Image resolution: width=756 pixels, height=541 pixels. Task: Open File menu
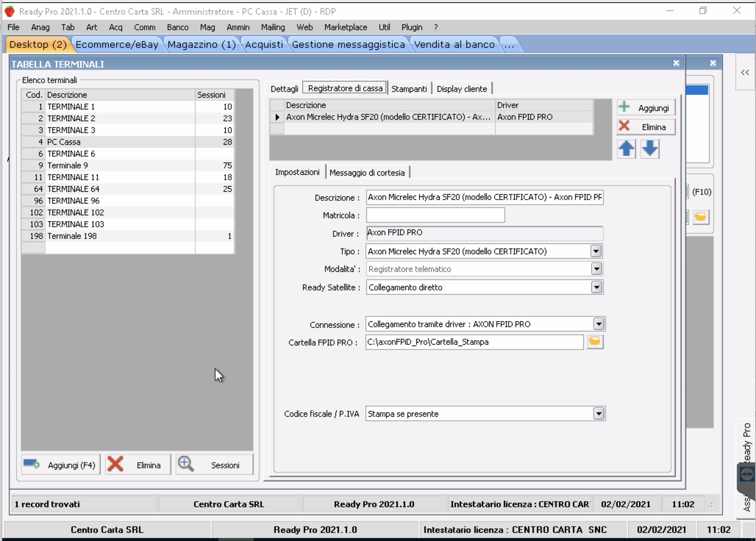13,27
